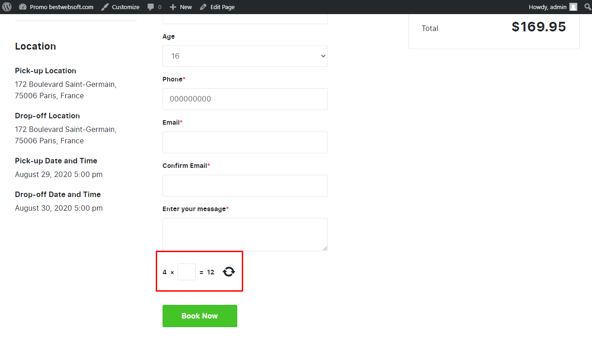Click August 30, 2020 5:00 pm text
Viewport: 592px width, 364px height.
[59, 208]
